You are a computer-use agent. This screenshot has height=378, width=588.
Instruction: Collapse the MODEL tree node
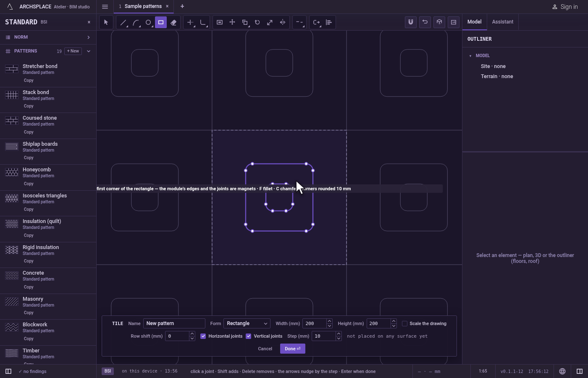point(470,55)
